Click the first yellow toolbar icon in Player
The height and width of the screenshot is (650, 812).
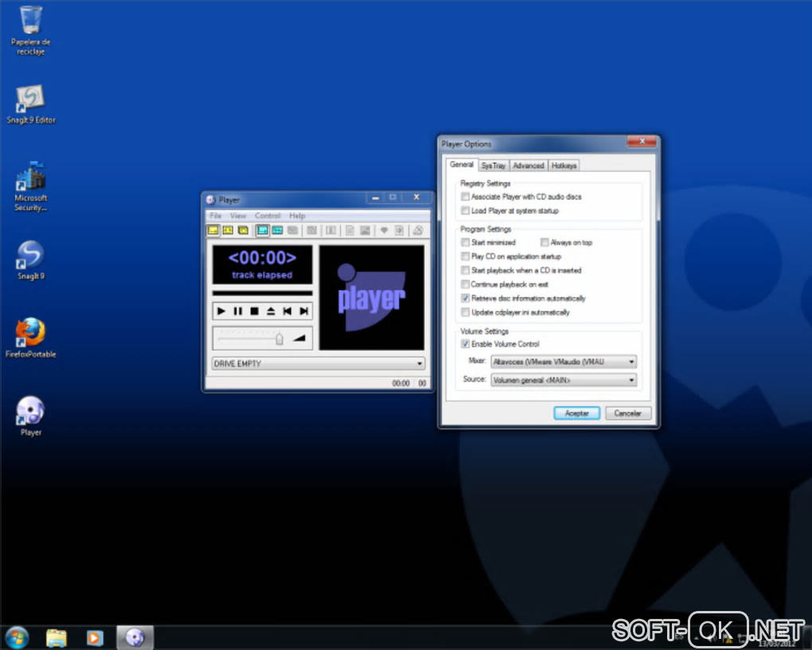coord(213,230)
